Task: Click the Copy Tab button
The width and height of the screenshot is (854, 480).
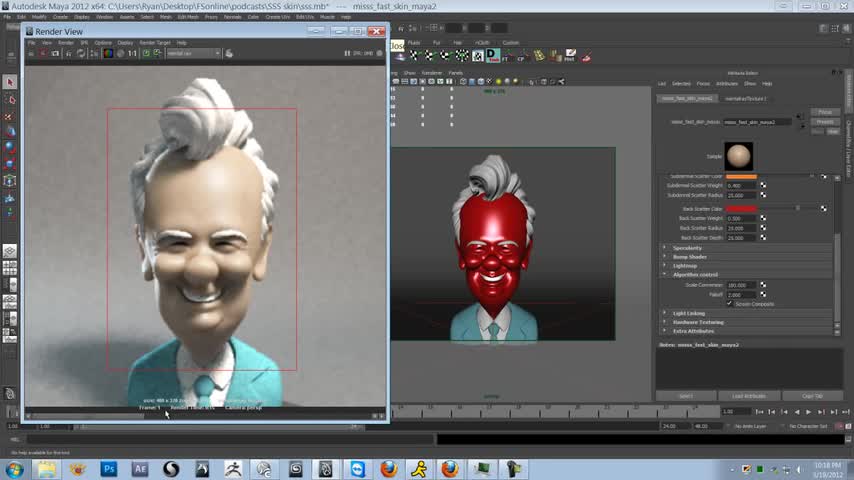Action: 812,396
